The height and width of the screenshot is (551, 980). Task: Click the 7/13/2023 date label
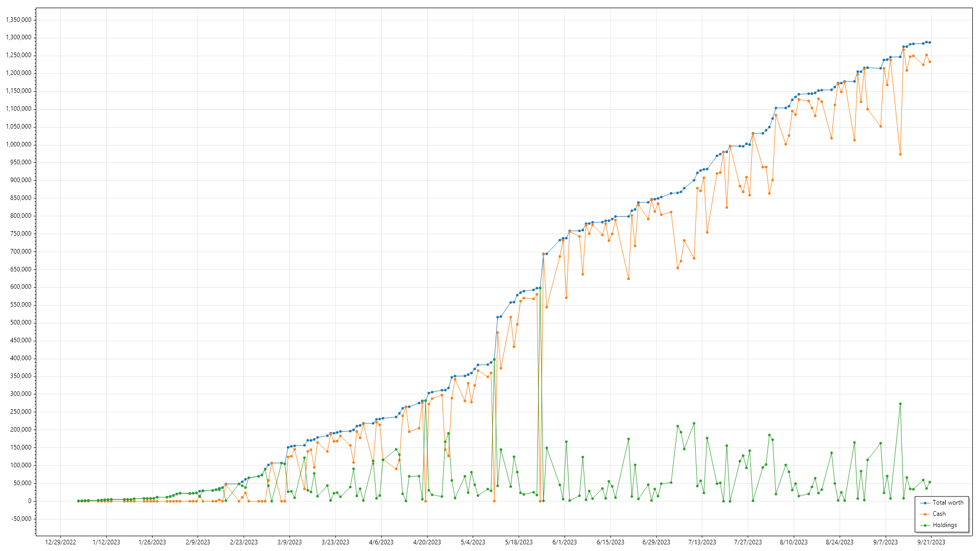pos(702,542)
